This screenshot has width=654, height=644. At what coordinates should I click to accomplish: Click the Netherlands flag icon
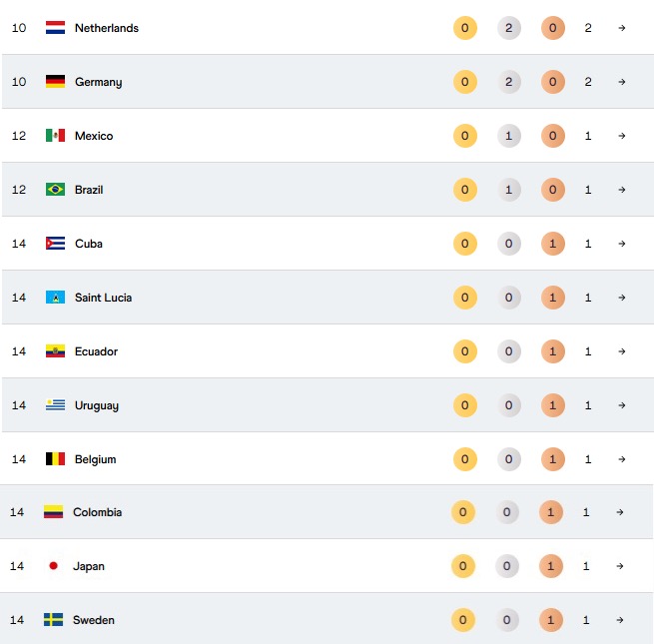55,28
